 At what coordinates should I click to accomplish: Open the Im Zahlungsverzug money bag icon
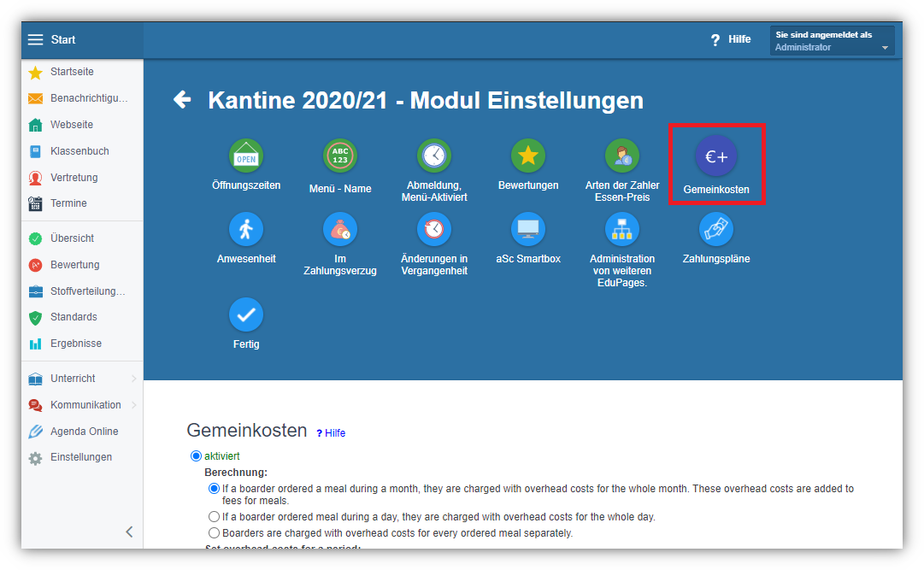340,229
